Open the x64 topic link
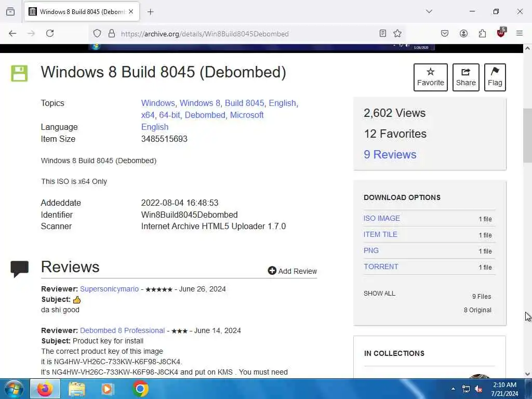The width and height of the screenshot is (532, 399). [x=148, y=115]
